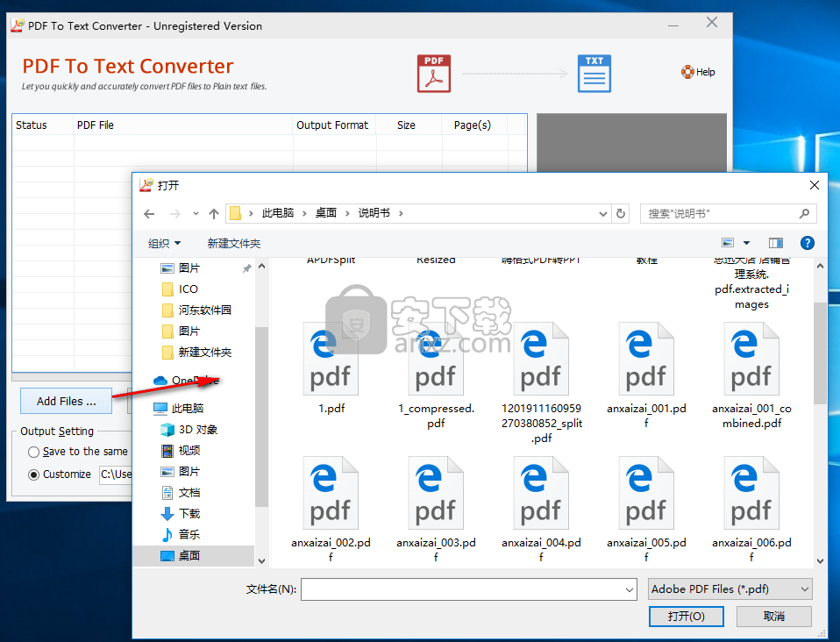Go back with the left arrow button
This screenshot has width=840, height=642.
click(149, 214)
